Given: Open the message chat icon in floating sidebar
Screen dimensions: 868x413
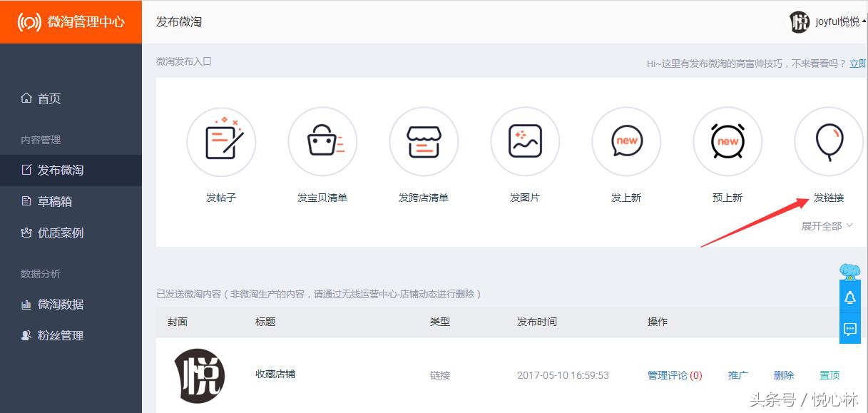Looking at the screenshot, I should pyautogui.click(x=850, y=328).
